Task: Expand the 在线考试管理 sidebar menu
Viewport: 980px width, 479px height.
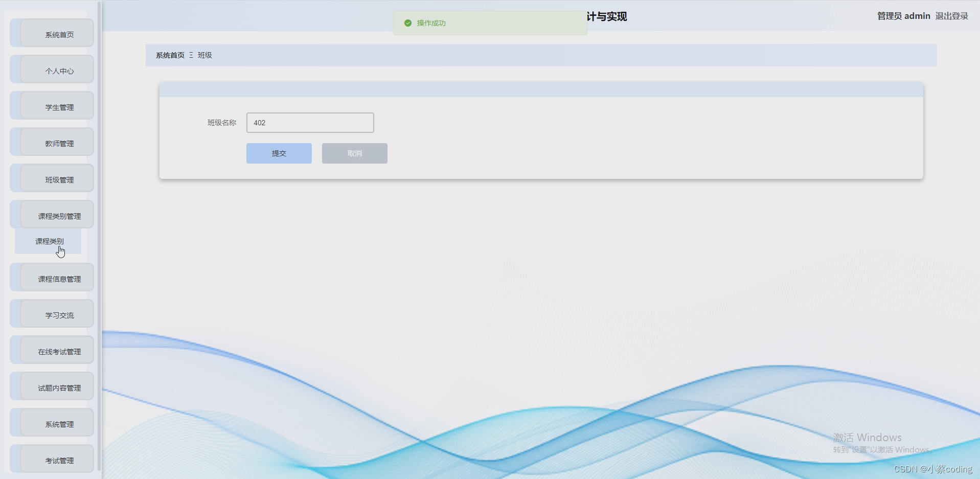Action: click(52, 350)
